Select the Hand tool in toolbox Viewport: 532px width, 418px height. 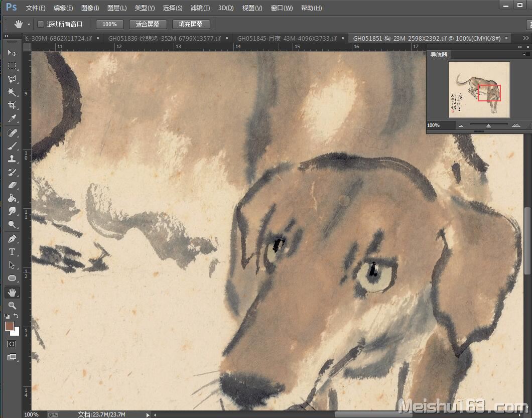point(12,292)
